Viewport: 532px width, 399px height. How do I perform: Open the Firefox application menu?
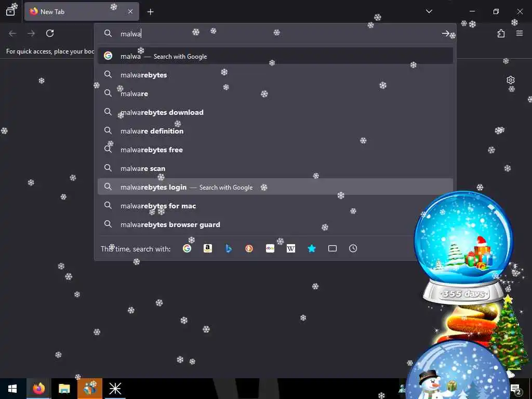(x=519, y=33)
